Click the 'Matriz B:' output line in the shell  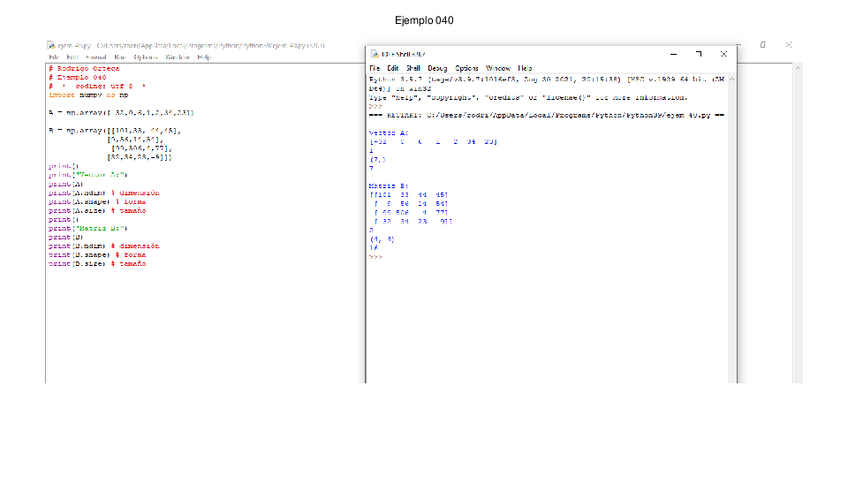pyautogui.click(x=389, y=186)
